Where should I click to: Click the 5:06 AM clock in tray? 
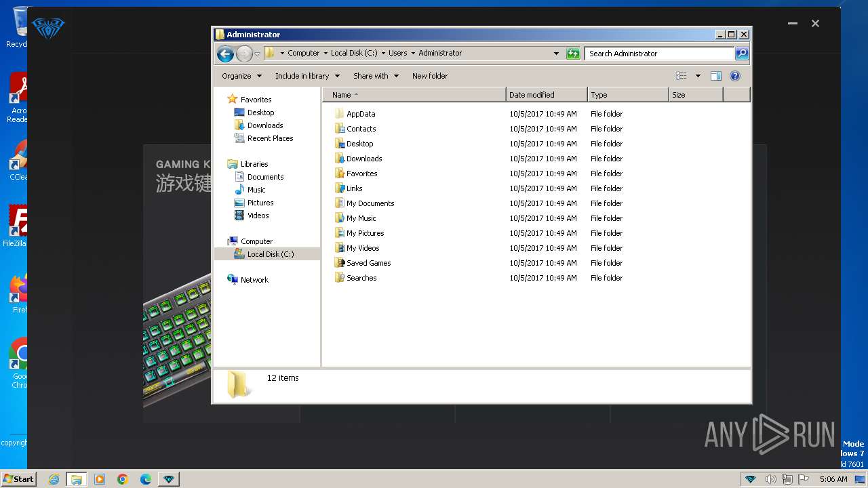[833, 479]
